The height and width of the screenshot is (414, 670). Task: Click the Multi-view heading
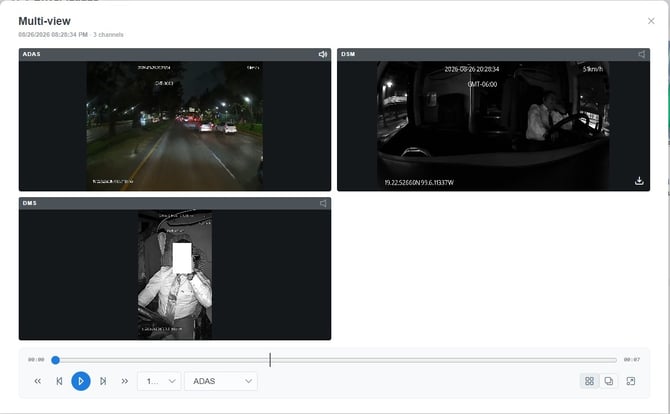tap(44, 21)
